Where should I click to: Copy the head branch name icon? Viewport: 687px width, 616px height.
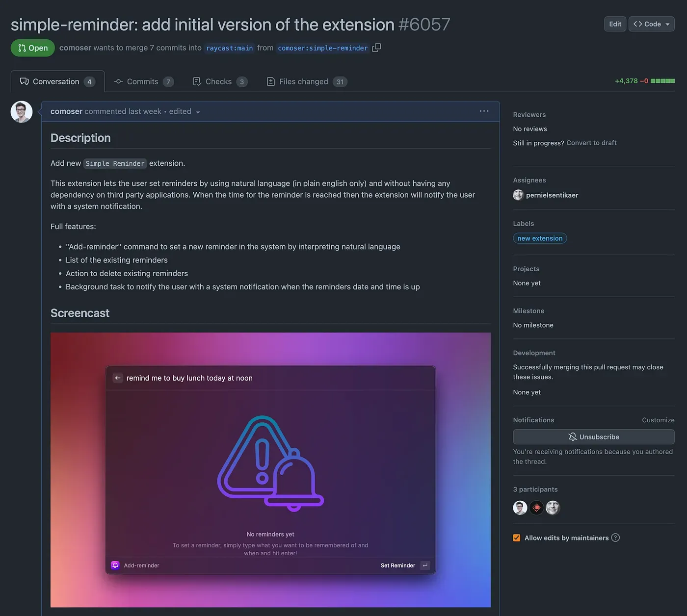tap(376, 48)
